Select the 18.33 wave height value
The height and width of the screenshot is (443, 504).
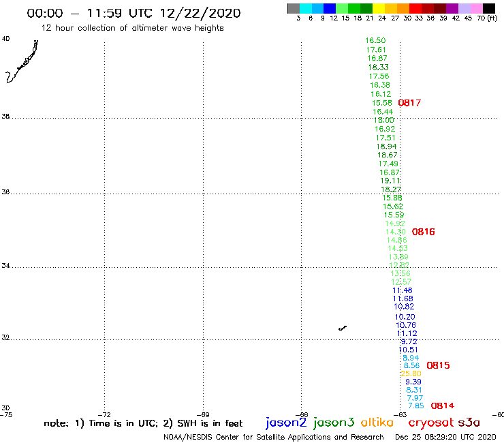[378, 67]
